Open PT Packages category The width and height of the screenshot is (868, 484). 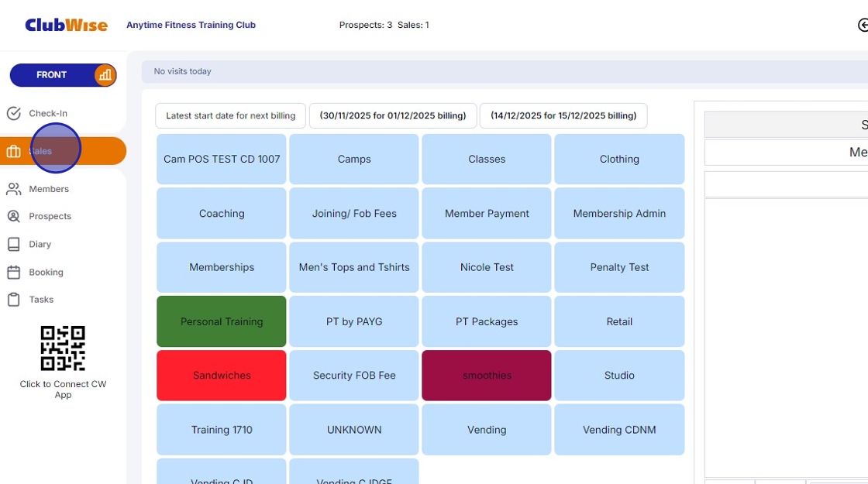pos(487,321)
